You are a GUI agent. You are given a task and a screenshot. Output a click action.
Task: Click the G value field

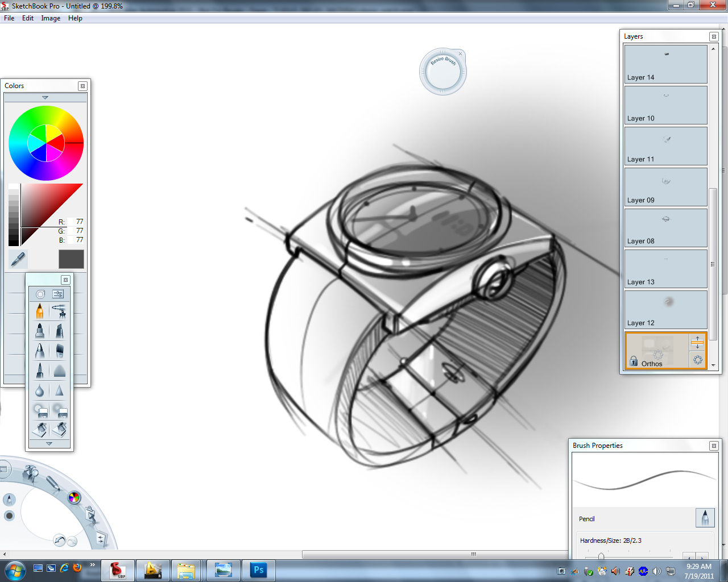coord(76,231)
